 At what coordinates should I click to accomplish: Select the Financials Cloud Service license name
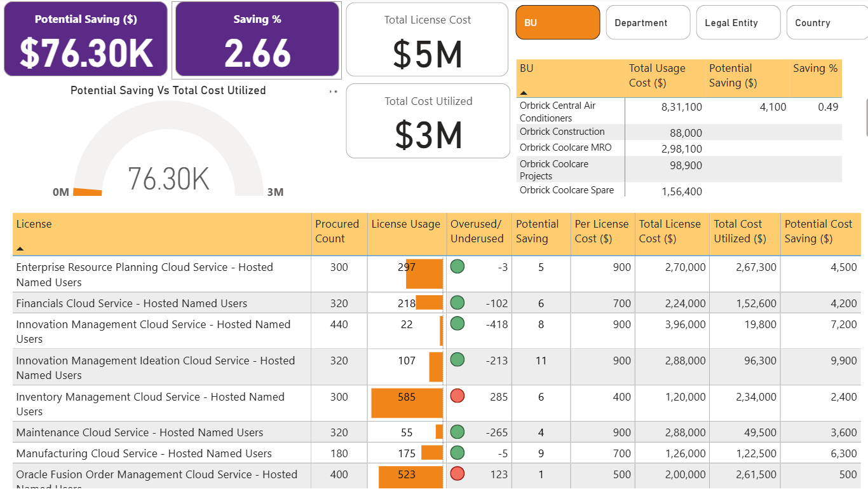click(132, 303)
